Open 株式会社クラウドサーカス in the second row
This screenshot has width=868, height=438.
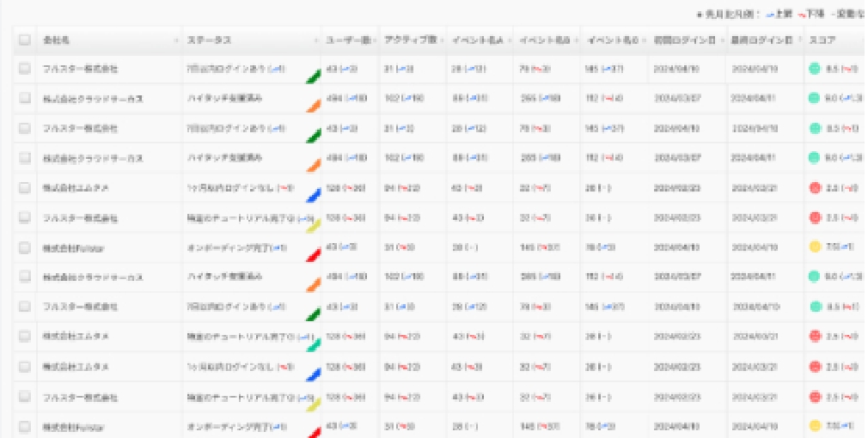click(93, 99)
